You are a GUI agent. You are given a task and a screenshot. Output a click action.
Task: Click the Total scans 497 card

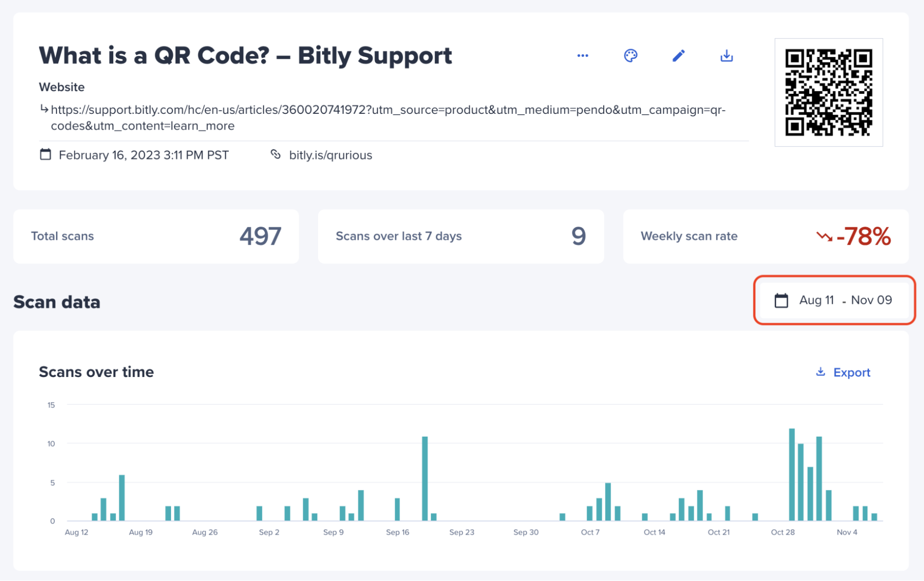point(156,236)
